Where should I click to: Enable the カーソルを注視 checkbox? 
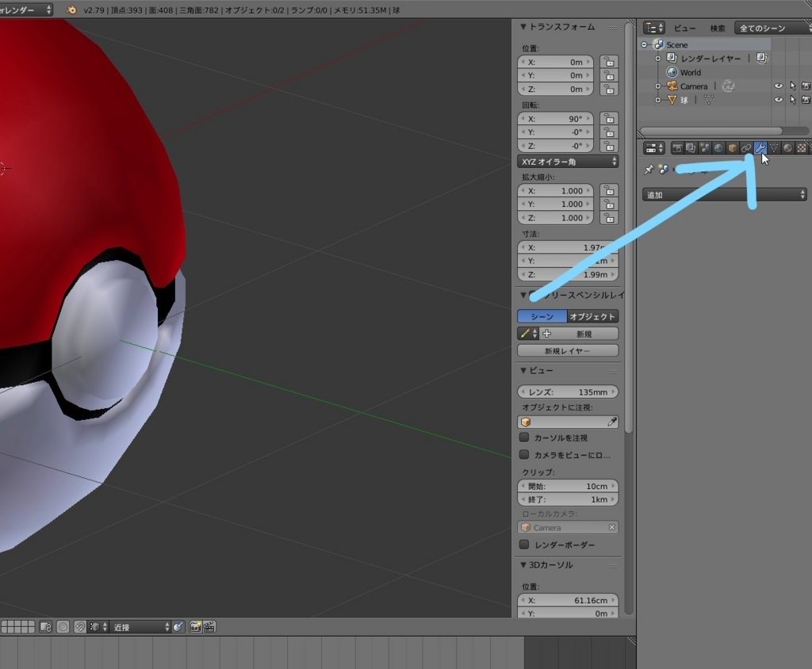coord(524,438)
